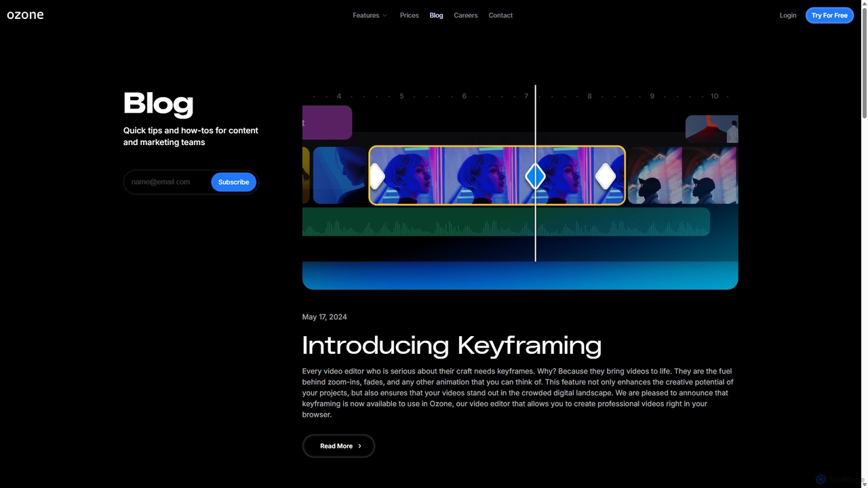Click the Login link

click(787, 15)
